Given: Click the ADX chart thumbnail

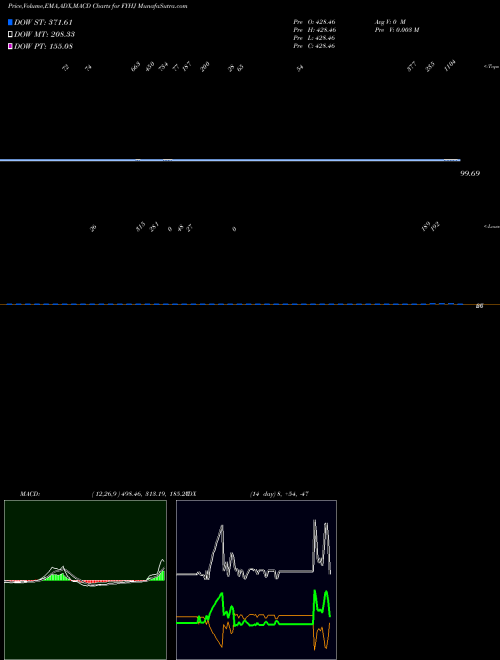Looking at the screenshot, I should click(x=256, y=580).
